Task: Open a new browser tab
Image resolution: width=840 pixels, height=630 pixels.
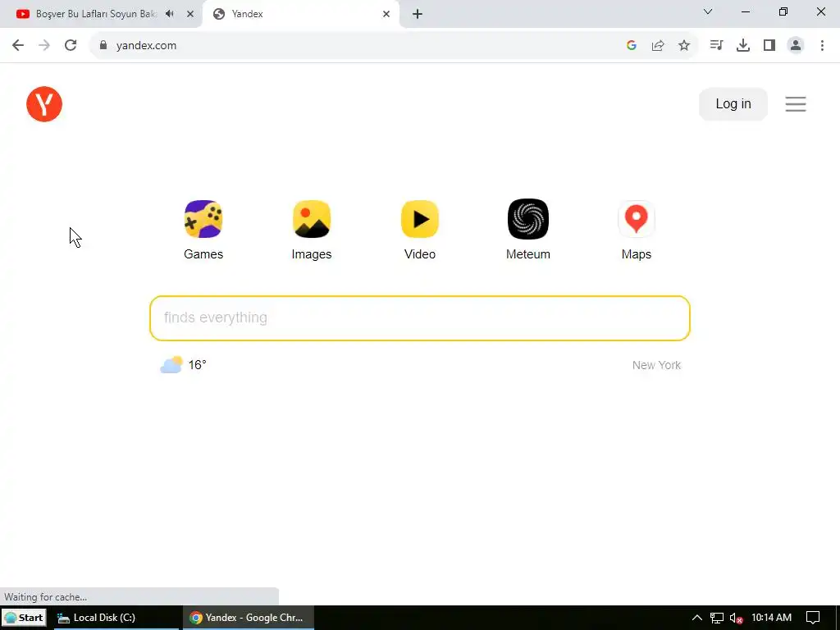Action: (418, 14)
